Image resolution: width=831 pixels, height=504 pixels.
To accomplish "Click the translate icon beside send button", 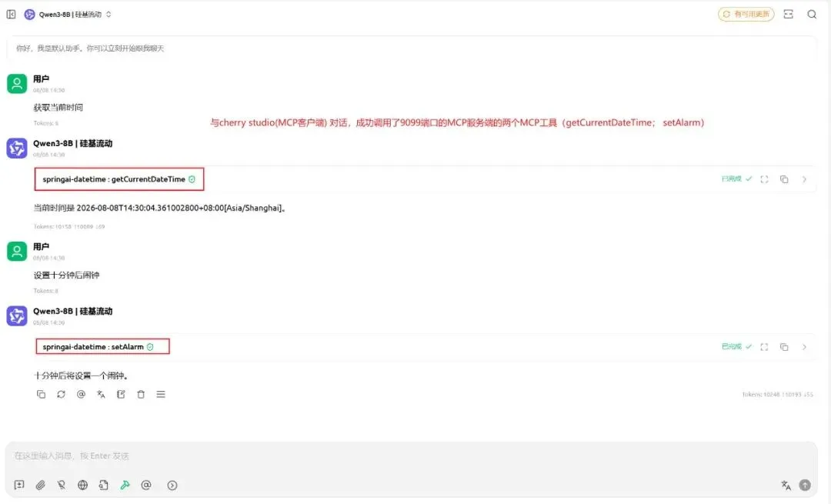I will (786, 485).
